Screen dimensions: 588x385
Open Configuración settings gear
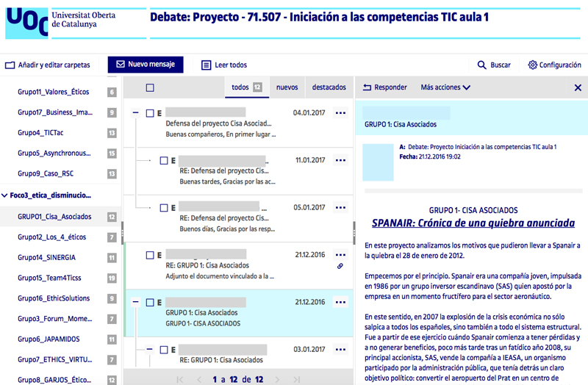click(x=555, y=65)
